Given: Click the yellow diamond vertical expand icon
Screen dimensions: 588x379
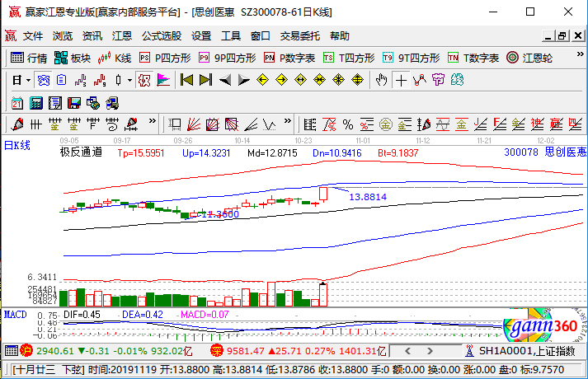Looking at the screenshot, I should (358, 80).
